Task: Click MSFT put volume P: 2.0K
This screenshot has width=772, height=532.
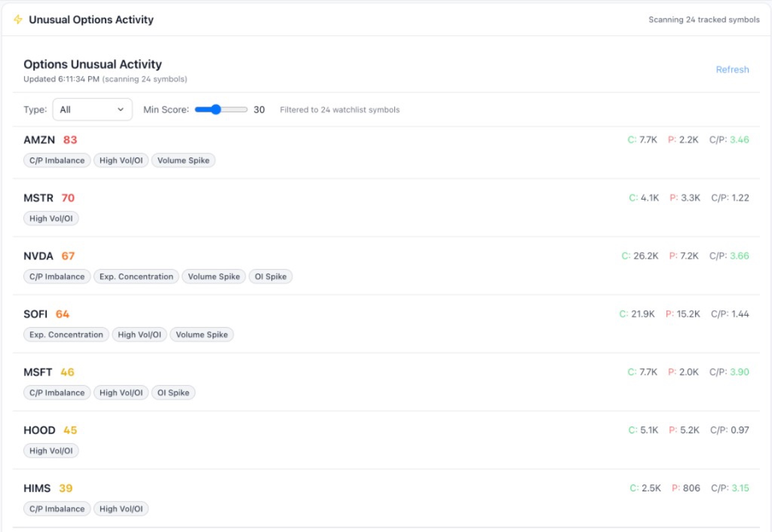Action: click(x=683, y=372)
